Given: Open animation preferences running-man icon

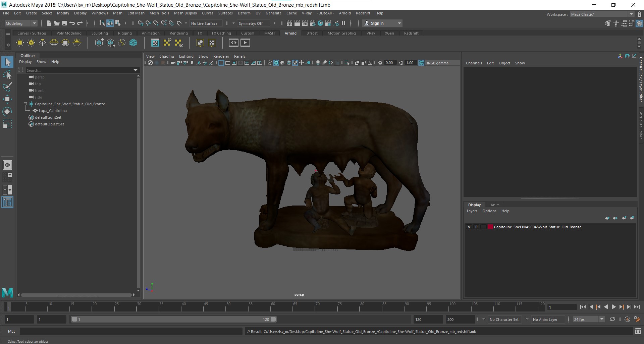Looking at the screenshot, I should pos(637,319).
